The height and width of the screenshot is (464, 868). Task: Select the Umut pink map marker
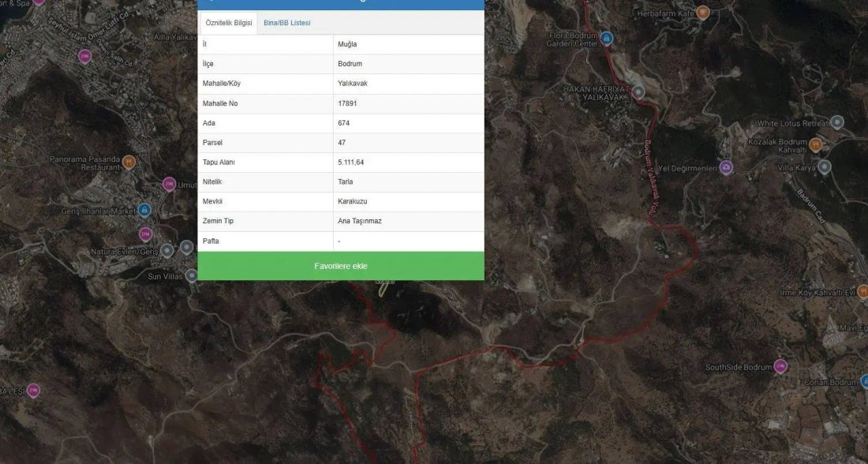point(169,184)
